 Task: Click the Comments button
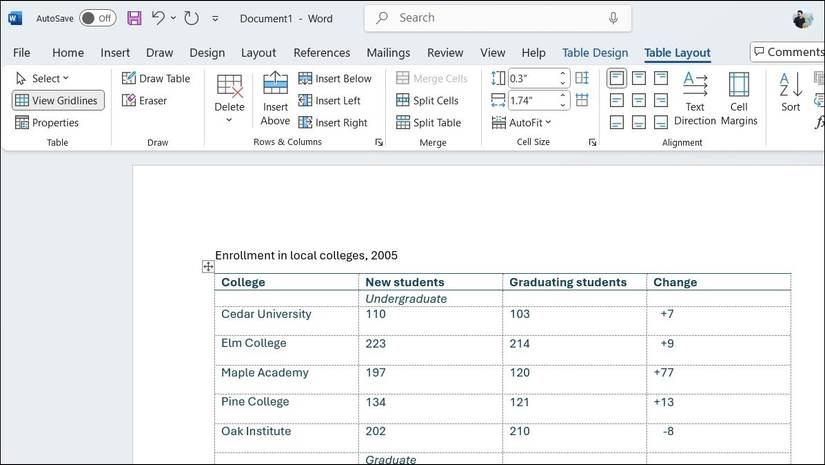point(788,52)
